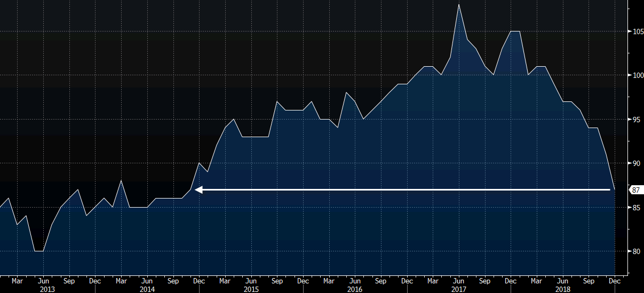Click the Sep label for 2013

click(x=69, y=281)
